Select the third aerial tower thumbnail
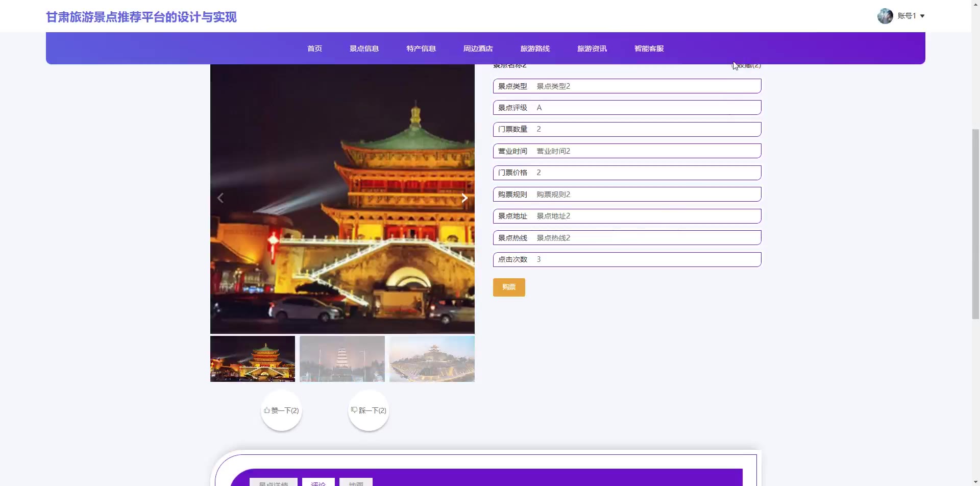 click(x=432, y=358)
